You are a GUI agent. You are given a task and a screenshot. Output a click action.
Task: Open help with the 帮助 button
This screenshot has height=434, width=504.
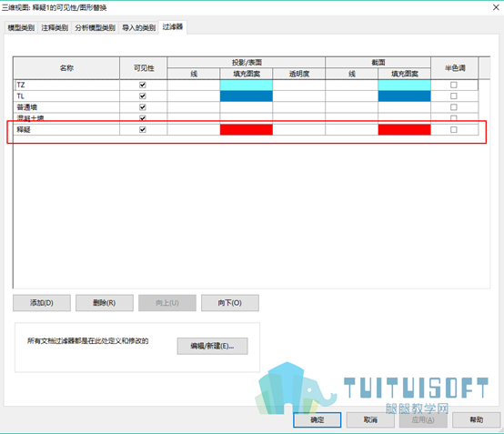click(x=476, y=419)
